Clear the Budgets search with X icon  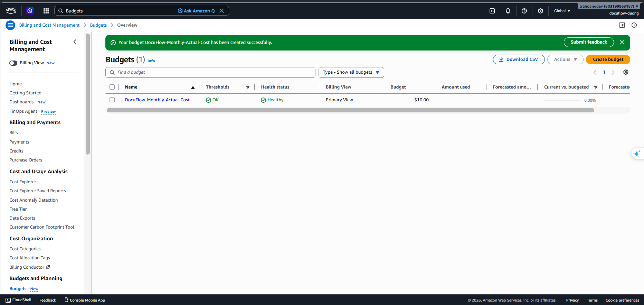(222, 11)
